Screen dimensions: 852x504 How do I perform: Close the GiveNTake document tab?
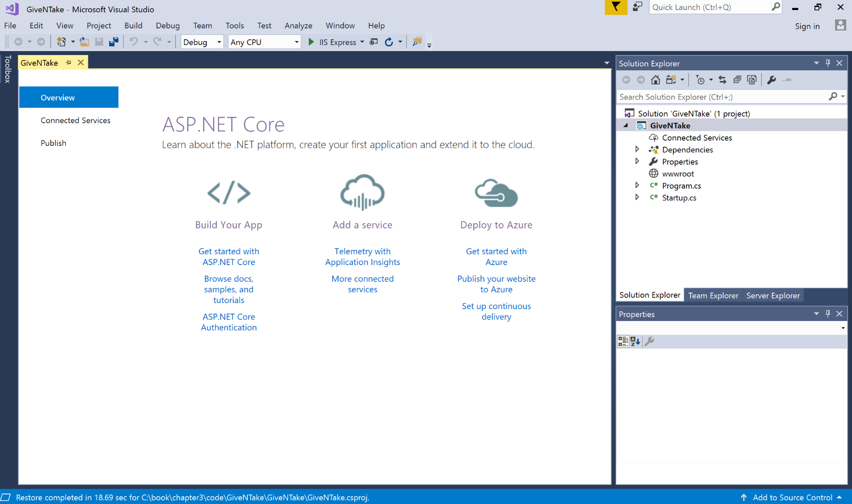(x=80, y=62)
